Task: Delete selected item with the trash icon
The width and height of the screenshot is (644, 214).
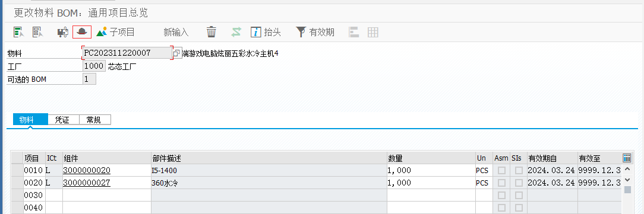Action: point(211,32)
